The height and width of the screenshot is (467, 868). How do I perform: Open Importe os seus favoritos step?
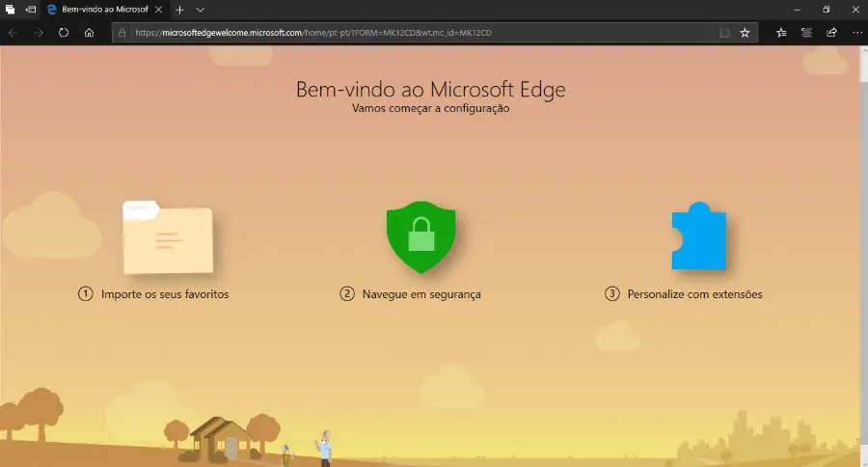coord(153,294)
